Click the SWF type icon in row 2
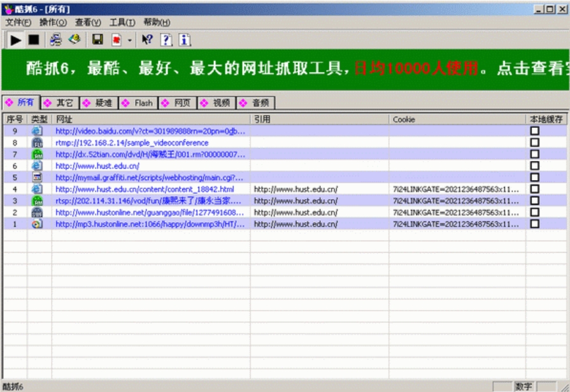The width and height of the screenshot is (570, 392). click(37, 212)
